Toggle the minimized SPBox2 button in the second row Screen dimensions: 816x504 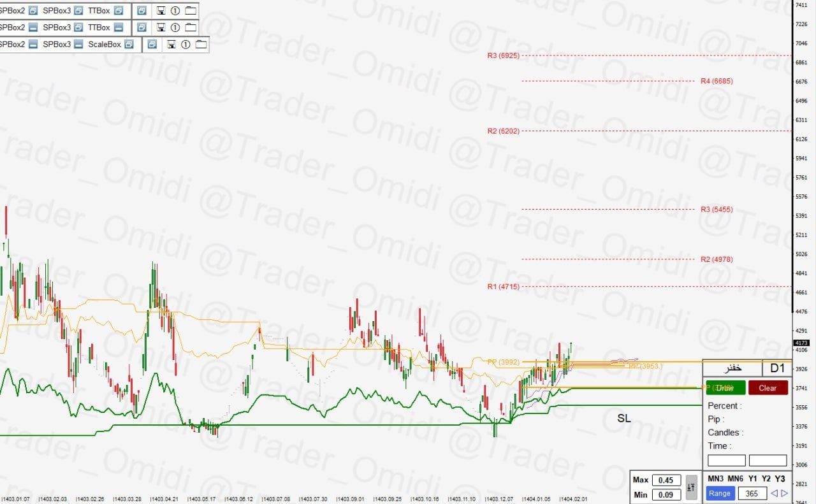click(33, 27)
